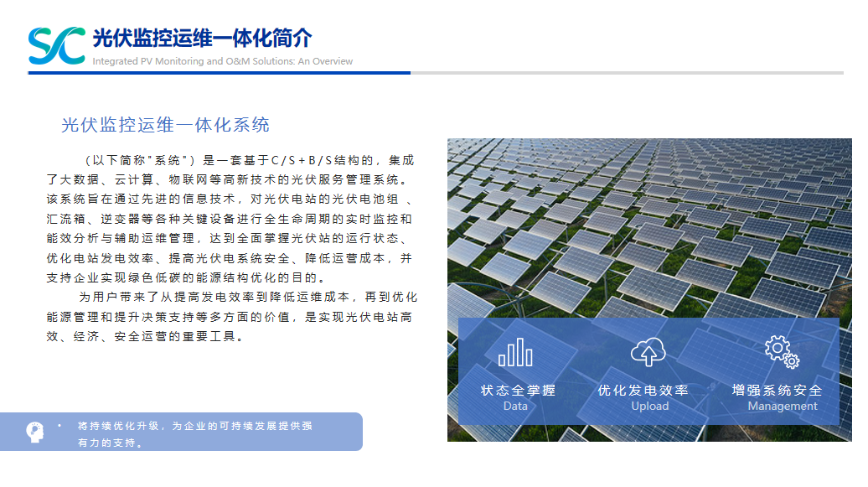
Task: Click the Management caption text
Action: coord(782,407)
